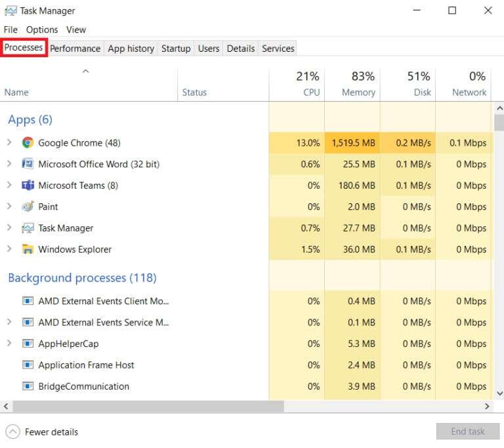
Task: Open the File menu
Action: (x=10, y=30)
